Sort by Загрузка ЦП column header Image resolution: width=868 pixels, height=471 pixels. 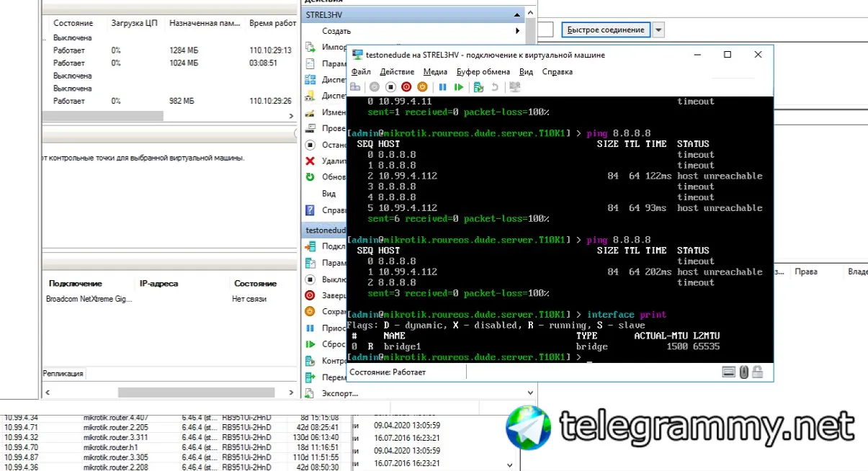point(134,23)
